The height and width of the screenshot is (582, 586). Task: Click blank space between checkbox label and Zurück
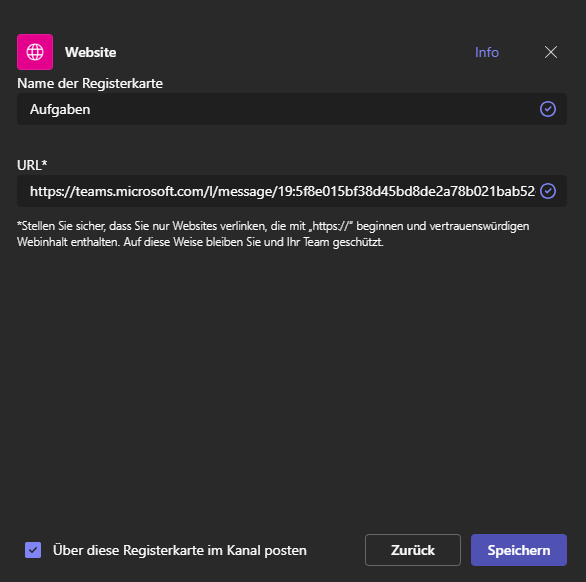coord(336,550)
